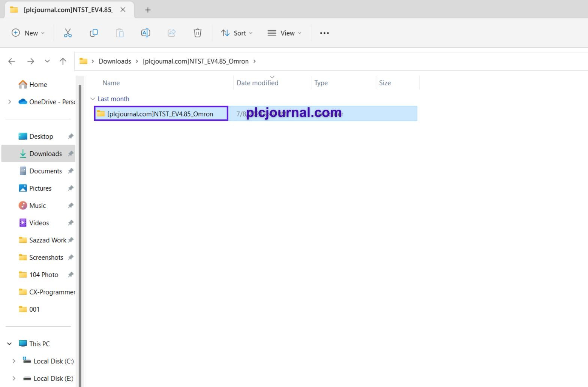Click Downloads in the address breadcrumb

pos(115,61)
